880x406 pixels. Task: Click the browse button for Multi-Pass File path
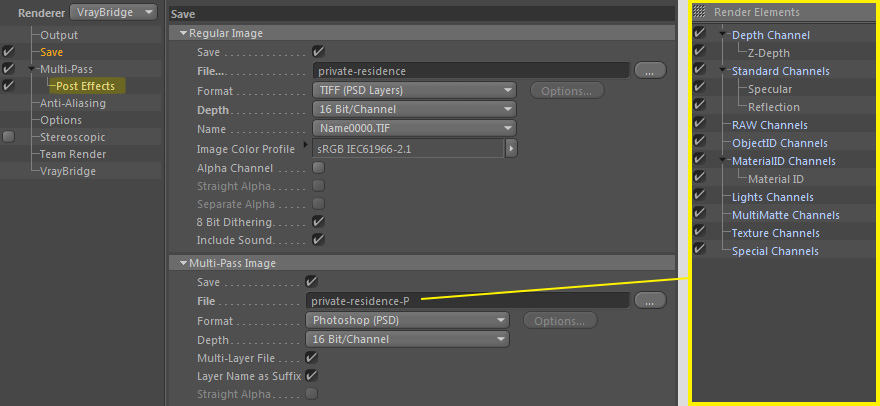(x=650, y=300)
